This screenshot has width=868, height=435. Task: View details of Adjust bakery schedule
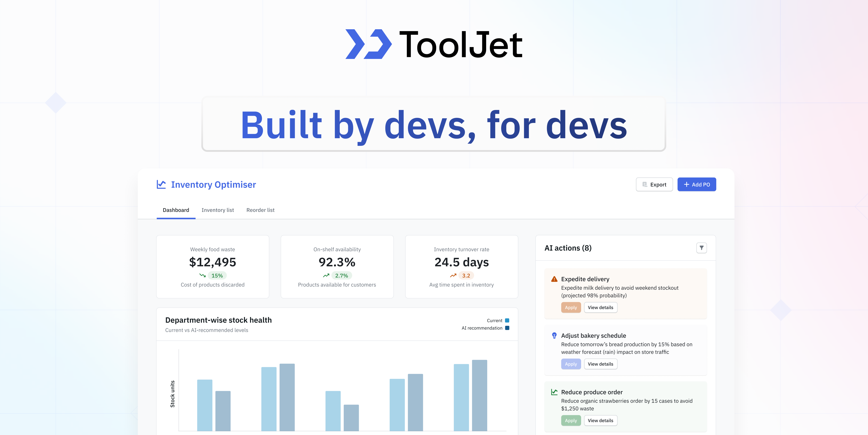coord(600,364)
